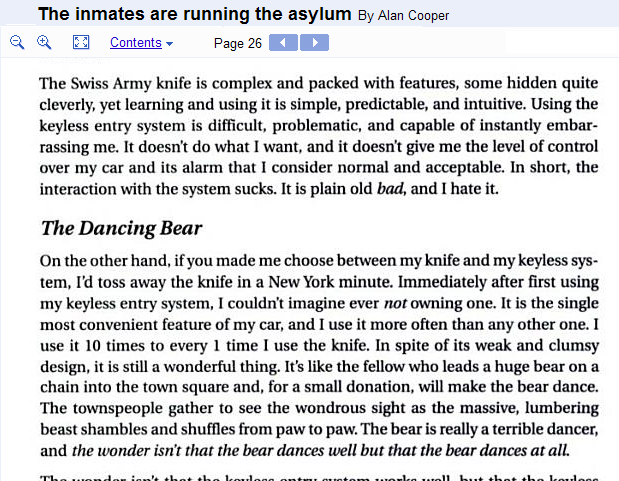Viewport: 619px width, 481px height.
Task: Click the italic word 'bad' in first paragraph
Action: coord(389,188)
